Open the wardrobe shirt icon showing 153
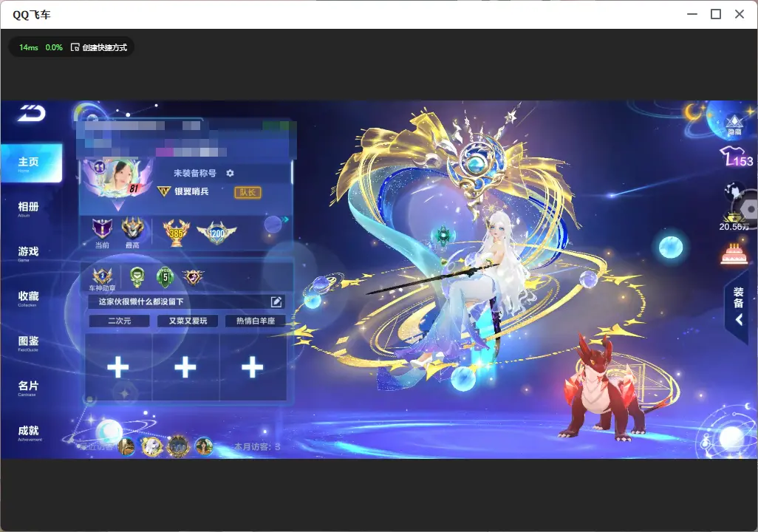Image resolution: width=758 pixels, height=532 pixels. coord(737,157)
